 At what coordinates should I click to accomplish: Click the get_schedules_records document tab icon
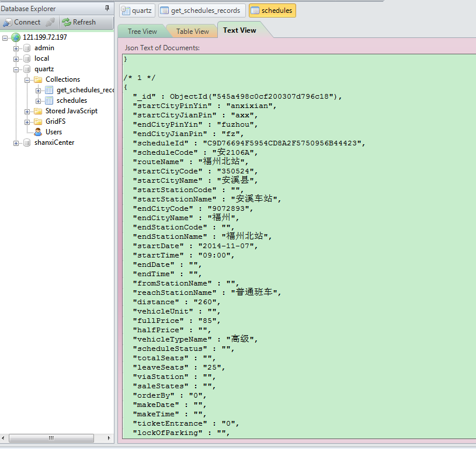tap(164, 11)
